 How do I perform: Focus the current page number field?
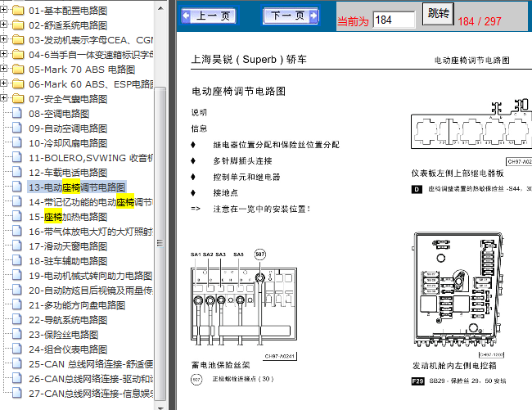[394, 20]
